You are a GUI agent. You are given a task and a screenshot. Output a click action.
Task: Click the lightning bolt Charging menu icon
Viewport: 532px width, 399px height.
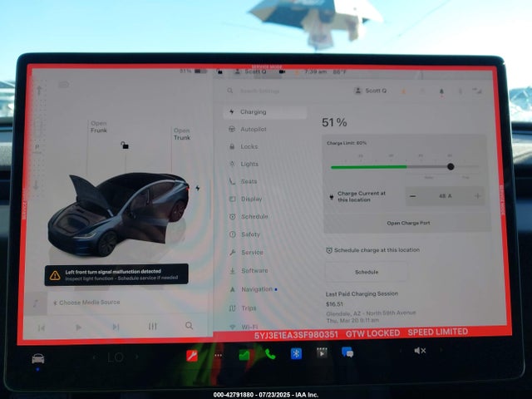232,111
